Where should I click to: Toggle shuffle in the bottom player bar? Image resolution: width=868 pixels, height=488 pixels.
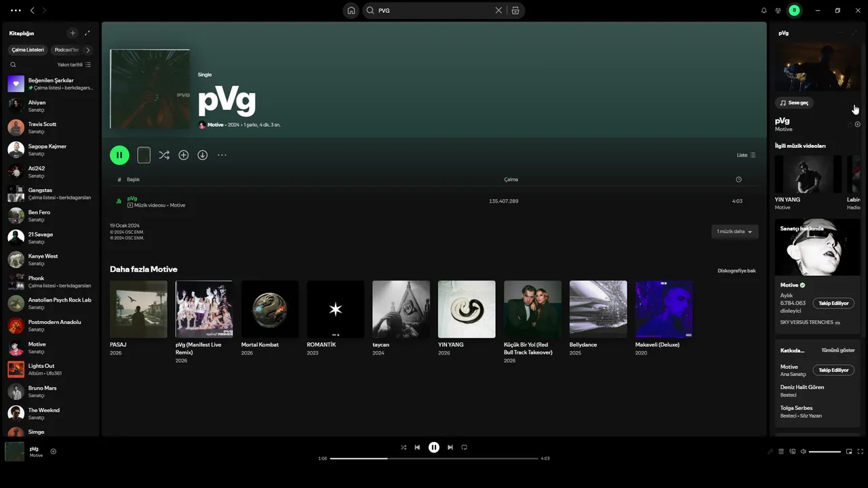[403, 447]
